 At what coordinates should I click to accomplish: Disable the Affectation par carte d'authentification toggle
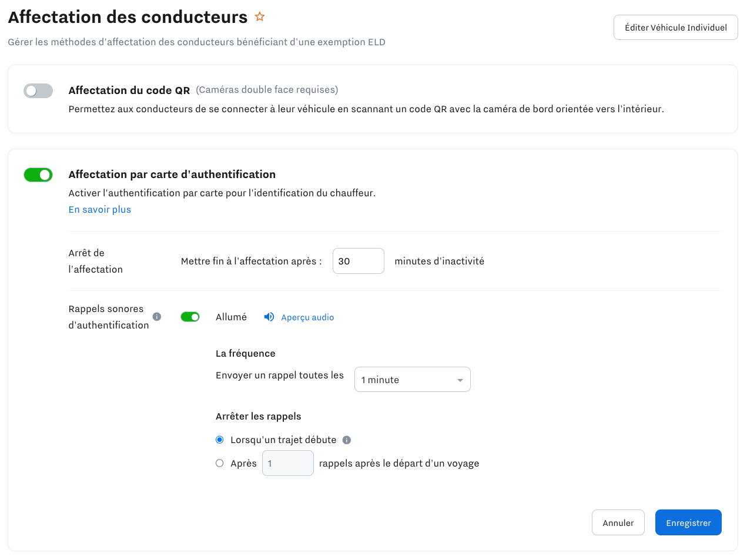point(38,175)
